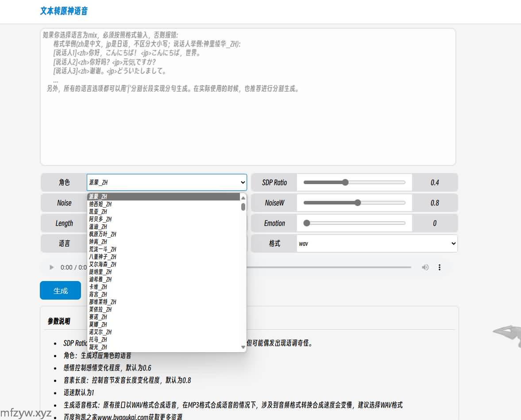Mute the audio player volume
Image resolution: width=521 pixels, height=420 pixels.
coord(425,267)
